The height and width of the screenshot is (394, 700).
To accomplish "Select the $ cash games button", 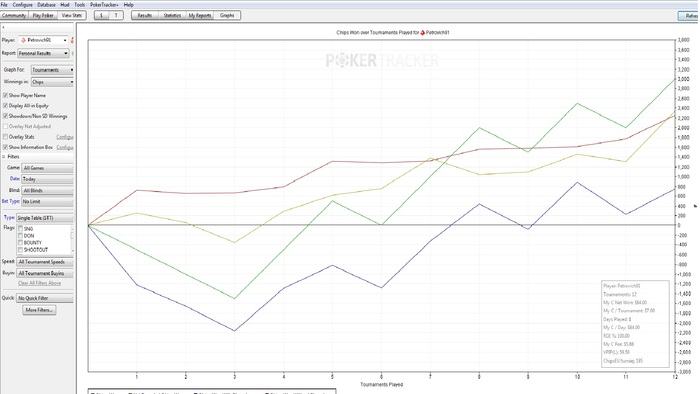I will point(101,15).
